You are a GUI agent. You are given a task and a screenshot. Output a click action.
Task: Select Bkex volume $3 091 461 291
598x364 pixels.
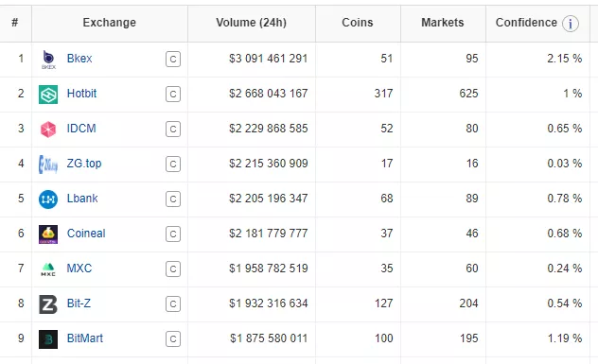[269, 59]
